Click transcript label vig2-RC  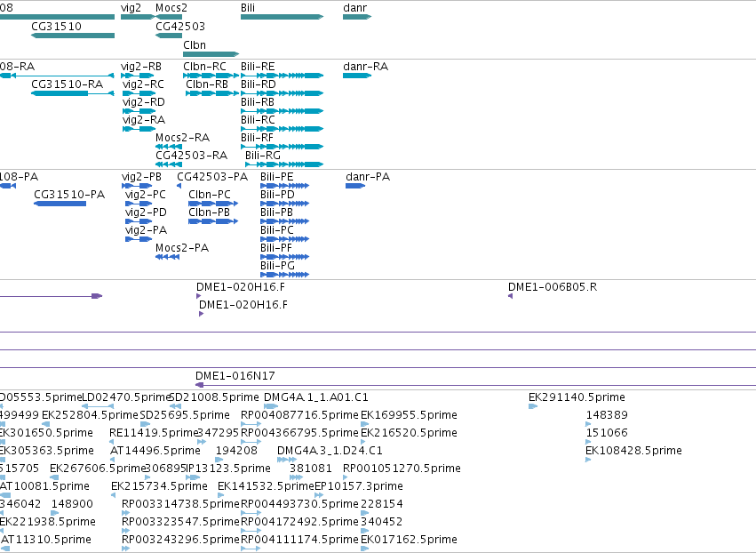pyautogui.click(x=143, y=84)
